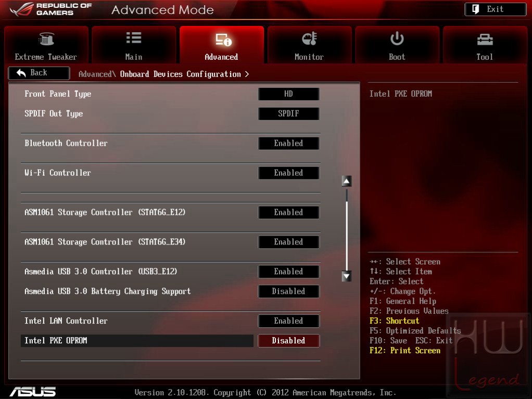
Task: Open the Main tab
Action: point(134,45)
